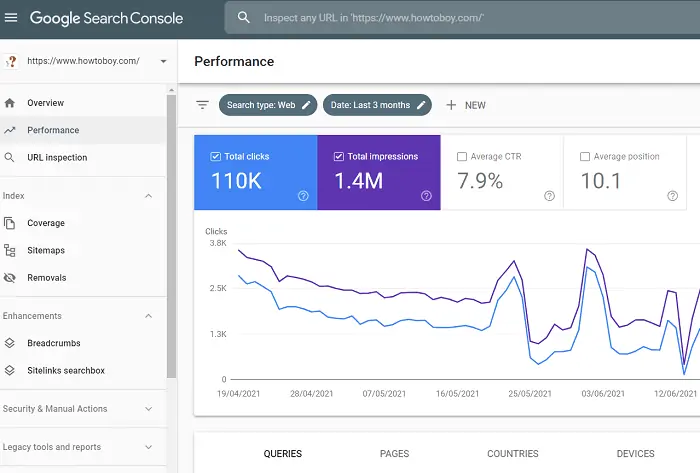Add a NEW filter
The width and height of the screenshot is (700, 473).
coord(466,105)
